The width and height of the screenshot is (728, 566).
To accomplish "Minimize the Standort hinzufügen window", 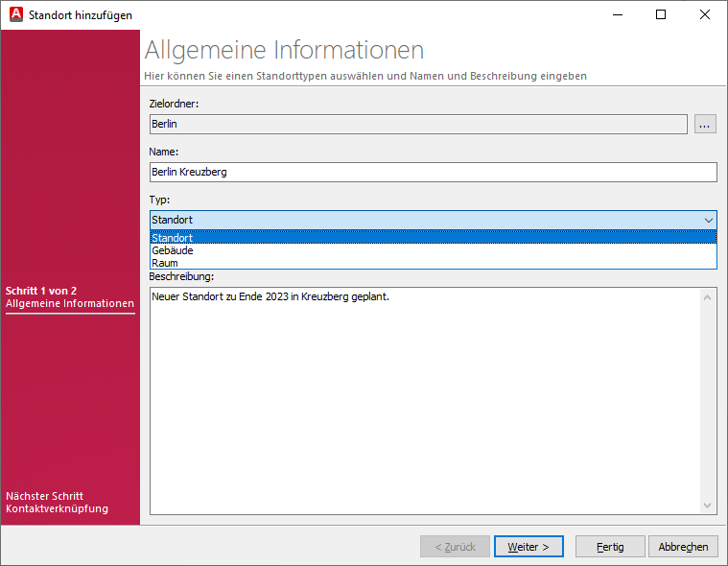I will coord(617,14).
